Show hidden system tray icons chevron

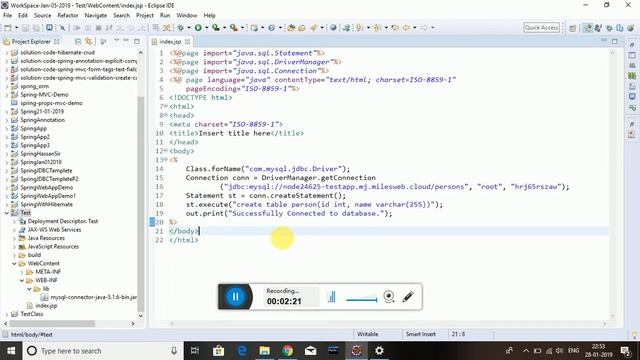point(526,351)
